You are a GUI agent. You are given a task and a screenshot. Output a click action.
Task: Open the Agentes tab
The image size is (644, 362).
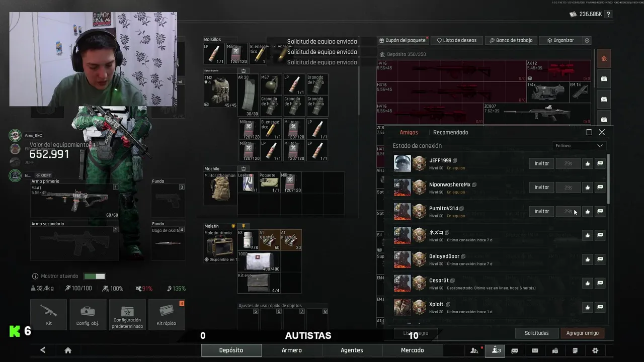pos(352,350)
